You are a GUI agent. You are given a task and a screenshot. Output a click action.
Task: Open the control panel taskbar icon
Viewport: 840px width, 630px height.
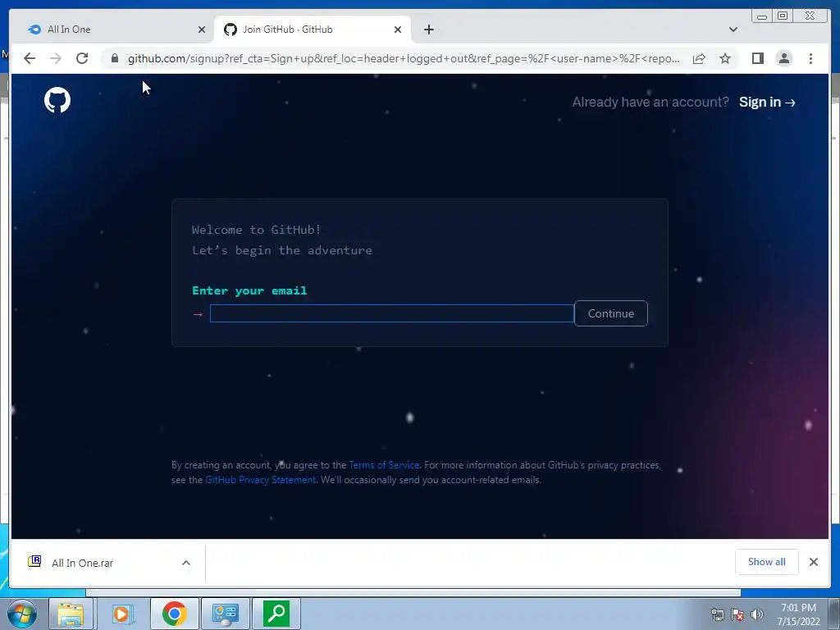(x=225, y=614)
